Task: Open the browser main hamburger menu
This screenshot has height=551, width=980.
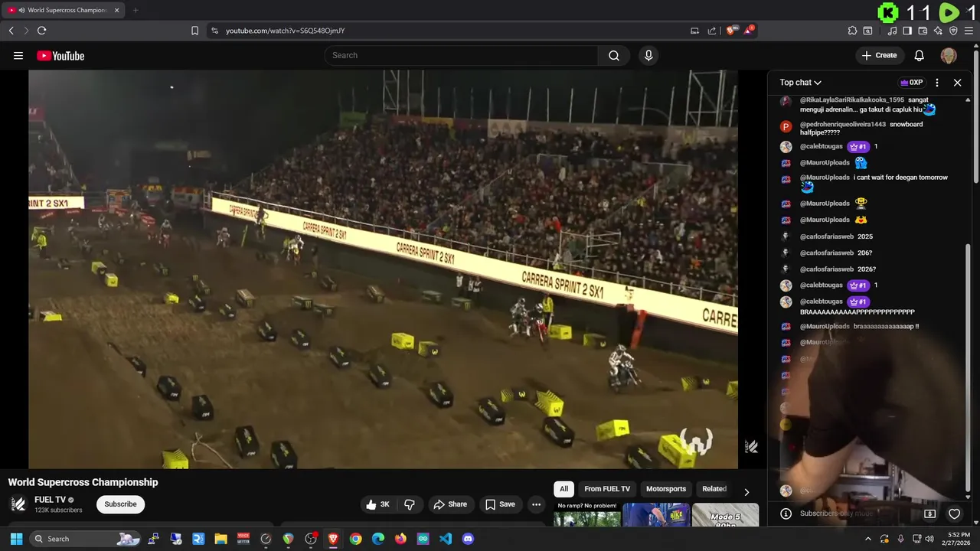Action: [969, 31]
